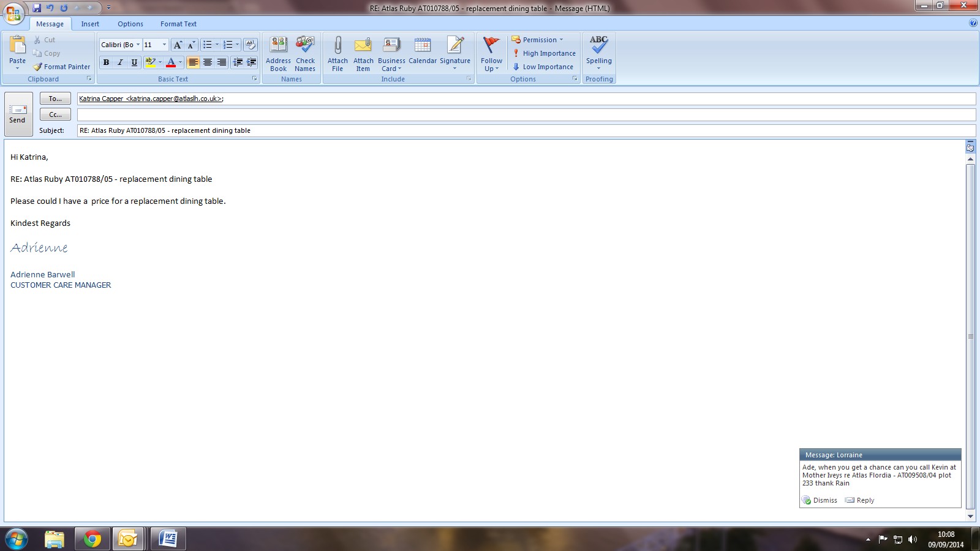Click into the Cc address field

[526, 114]
